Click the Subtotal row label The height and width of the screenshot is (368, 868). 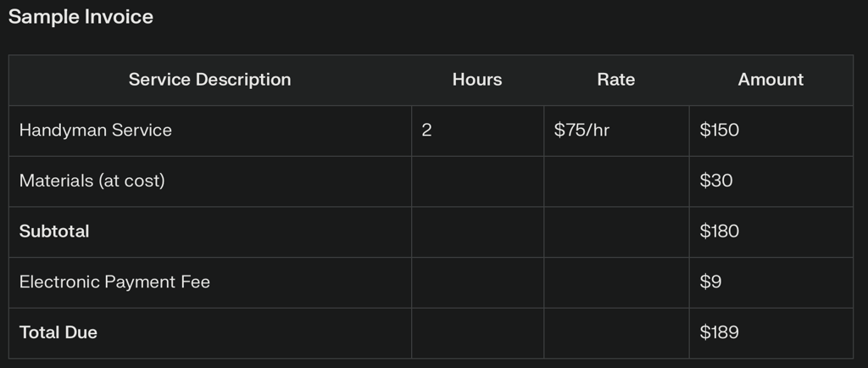54,231
